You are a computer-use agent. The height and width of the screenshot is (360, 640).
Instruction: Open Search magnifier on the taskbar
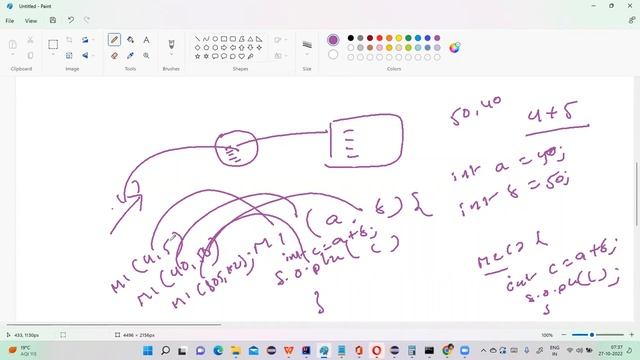pos(165,350)
